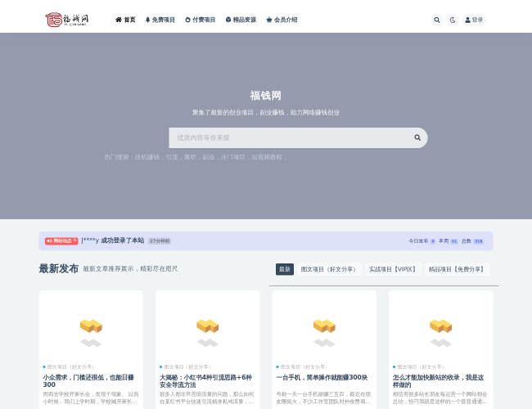Open the 首页 home menu item

pos(125,20)
